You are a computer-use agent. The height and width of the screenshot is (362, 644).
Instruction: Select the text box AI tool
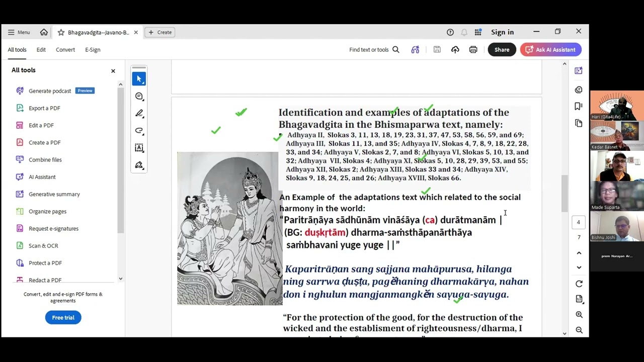point(139,148)
